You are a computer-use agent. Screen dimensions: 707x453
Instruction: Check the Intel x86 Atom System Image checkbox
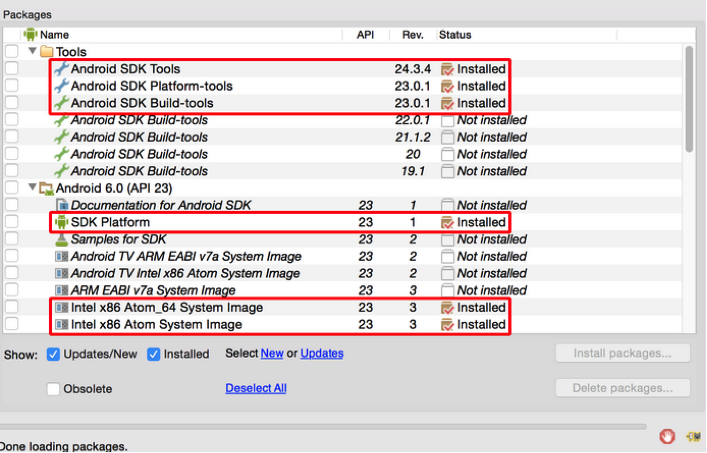tap(12, 324)
